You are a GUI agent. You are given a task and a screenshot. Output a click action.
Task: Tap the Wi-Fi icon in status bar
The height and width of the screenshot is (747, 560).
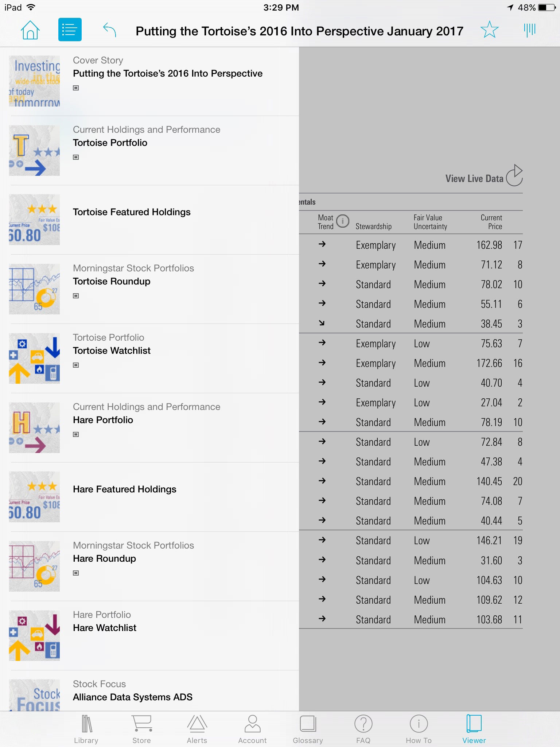coord(31,7)
